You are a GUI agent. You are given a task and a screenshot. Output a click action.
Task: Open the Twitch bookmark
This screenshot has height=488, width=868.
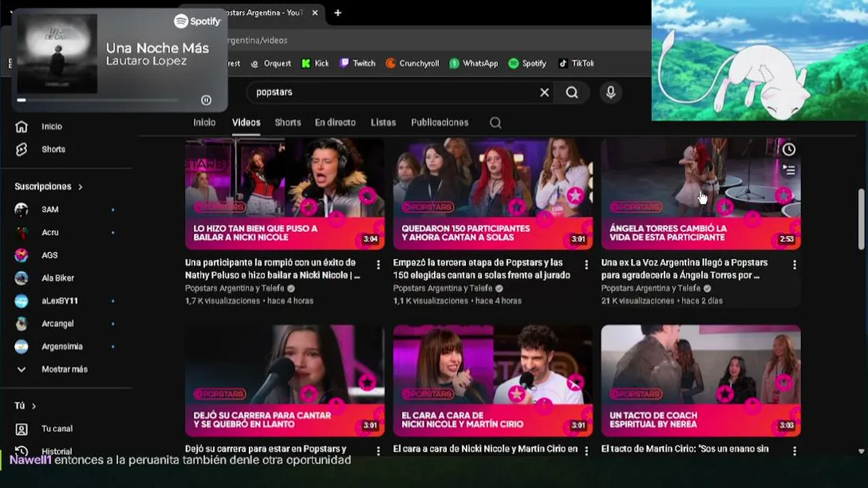(x=357, y=63)
